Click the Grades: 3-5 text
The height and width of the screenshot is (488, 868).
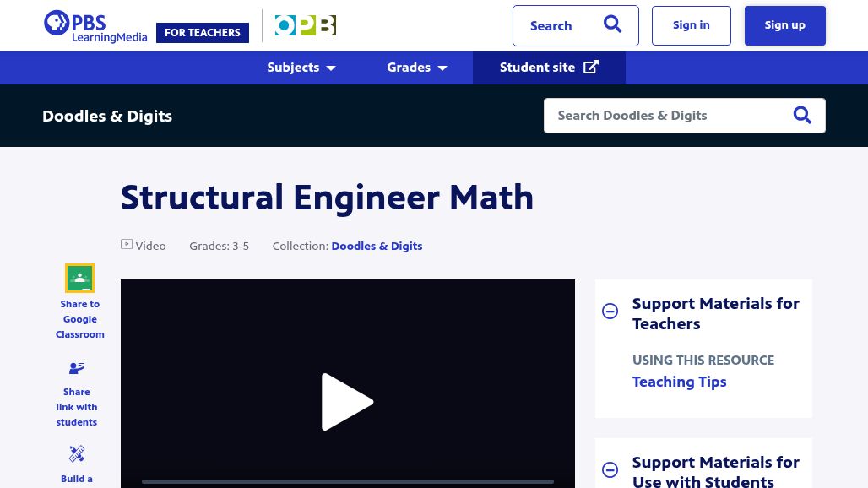tap(220, 247)
